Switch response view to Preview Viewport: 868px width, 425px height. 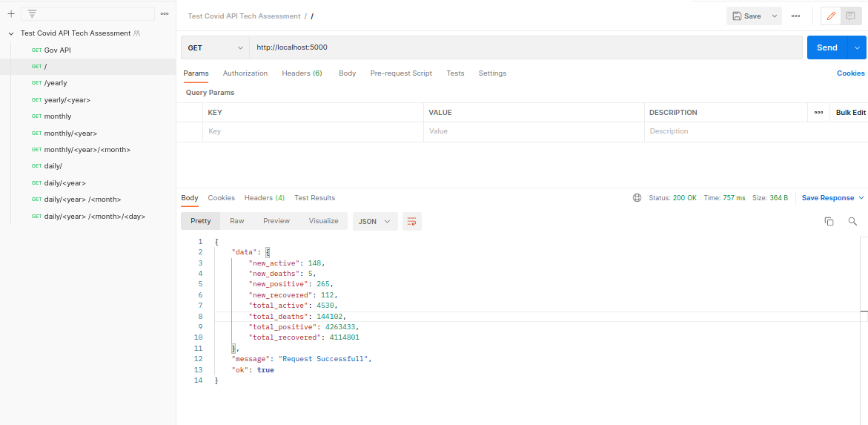pos(276,221)
